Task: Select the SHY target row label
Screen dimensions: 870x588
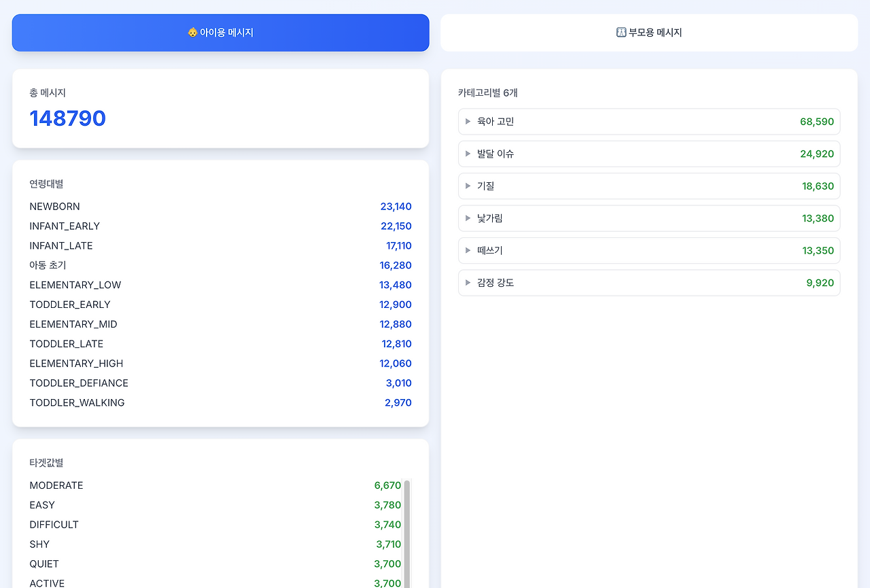Action: point(39,545)
